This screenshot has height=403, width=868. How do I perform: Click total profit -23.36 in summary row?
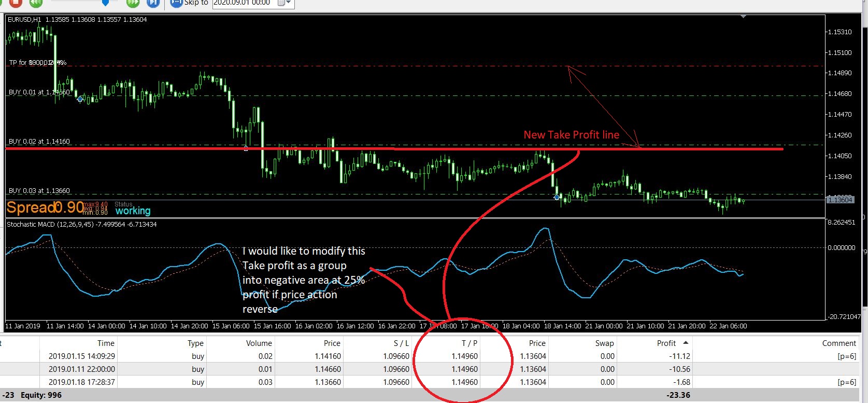pyautogui.click(x=679, y=395)
